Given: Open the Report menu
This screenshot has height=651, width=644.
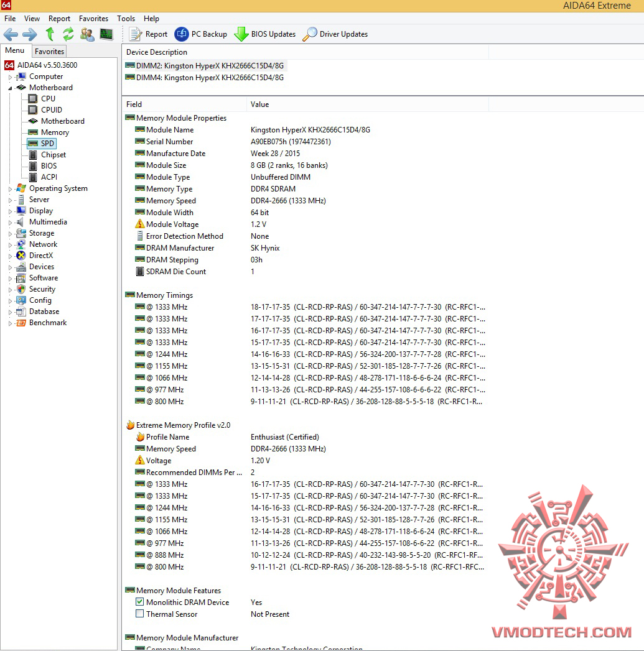Looking at the screenshot, I should [x=59, y=19].
